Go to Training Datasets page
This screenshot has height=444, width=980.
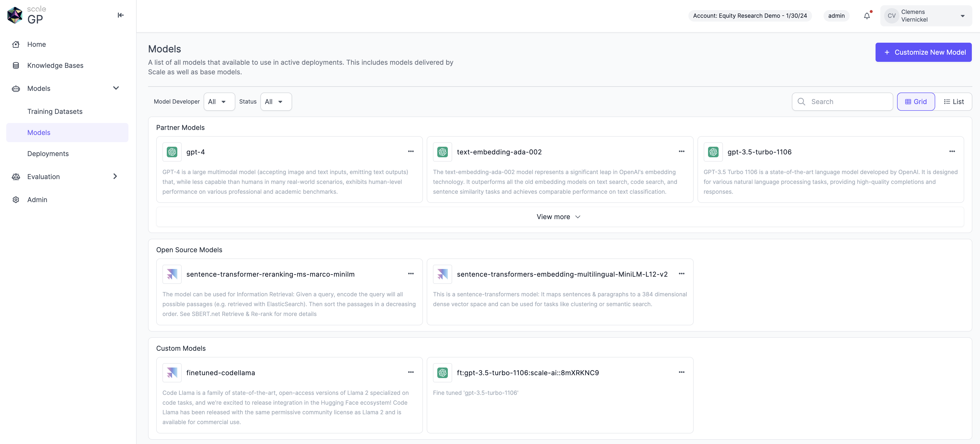tap(55, 111)
